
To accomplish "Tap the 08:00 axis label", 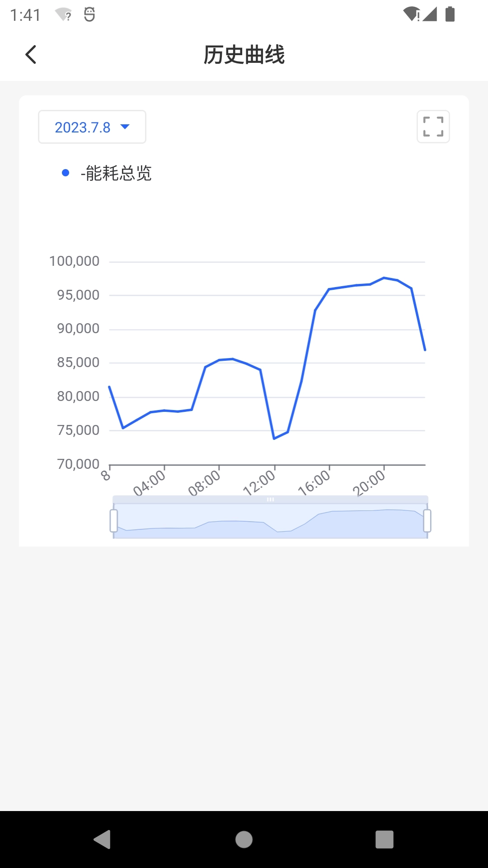I will click(205, 483).
